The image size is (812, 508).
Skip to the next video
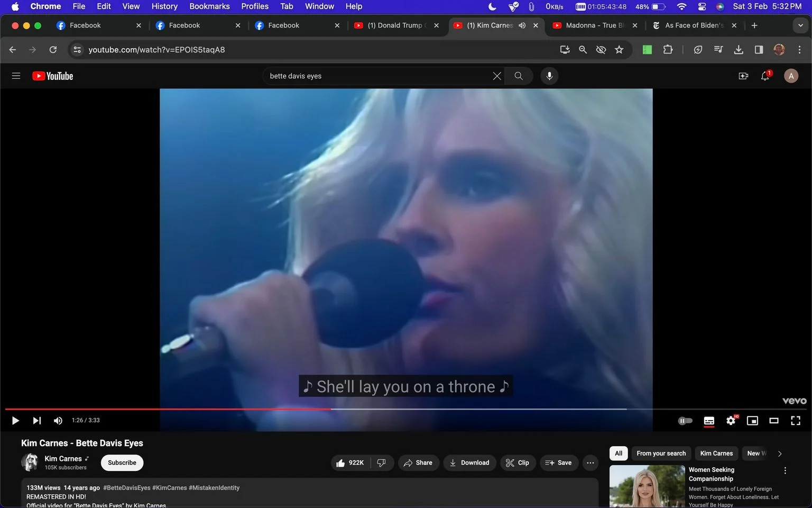pyautogui.click(x=36, y=421)
